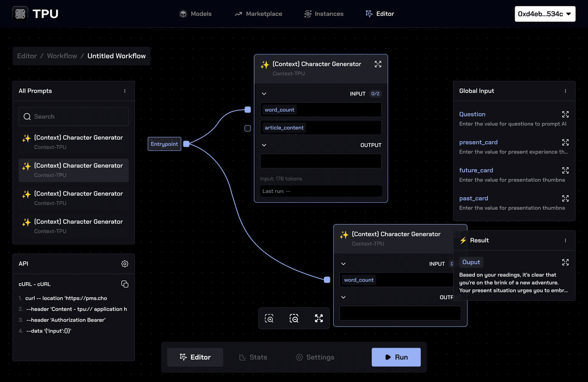Select the highlighted Character Generator prompt in All Prompts
This screenshot has width=588, height=382.
click(x=73, y=171)
